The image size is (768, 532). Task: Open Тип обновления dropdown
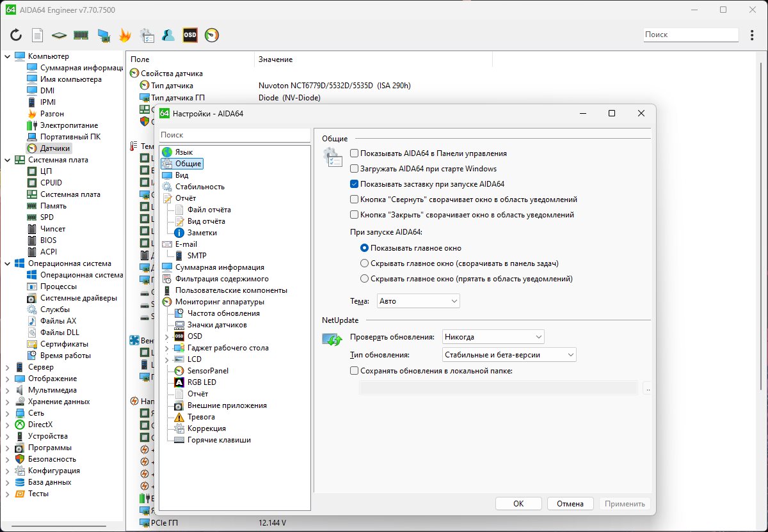pyautogui.click(x=509, y=354)
